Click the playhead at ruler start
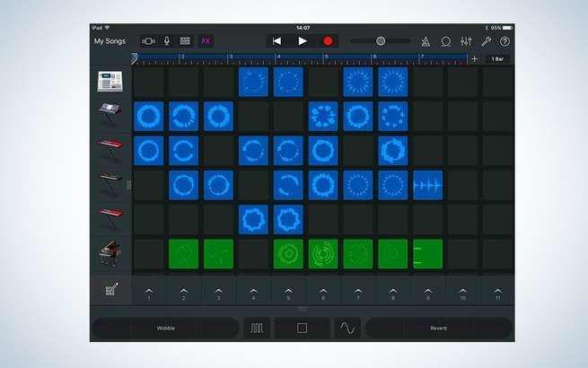This screenshot has width=588, height=368. 135,58
